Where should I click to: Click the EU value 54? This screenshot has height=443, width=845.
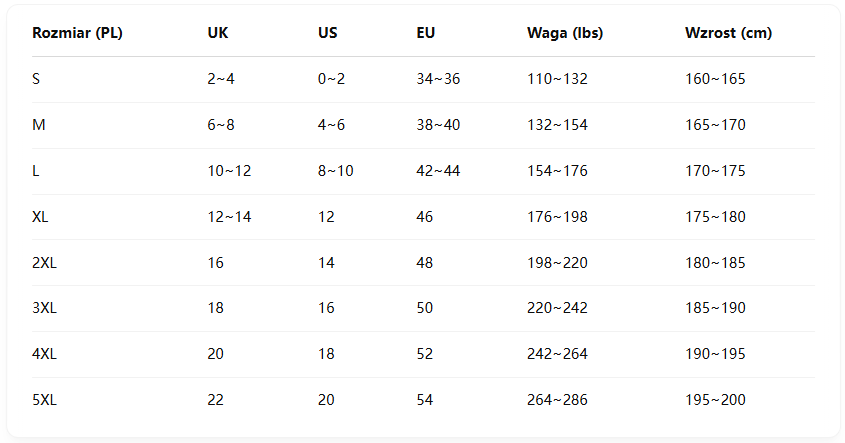click(425, 400)
